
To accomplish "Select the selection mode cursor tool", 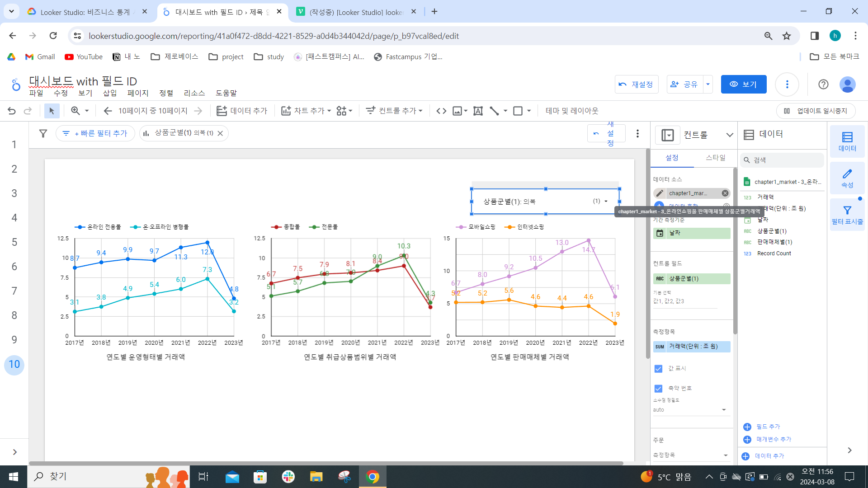I will [52, 111].
